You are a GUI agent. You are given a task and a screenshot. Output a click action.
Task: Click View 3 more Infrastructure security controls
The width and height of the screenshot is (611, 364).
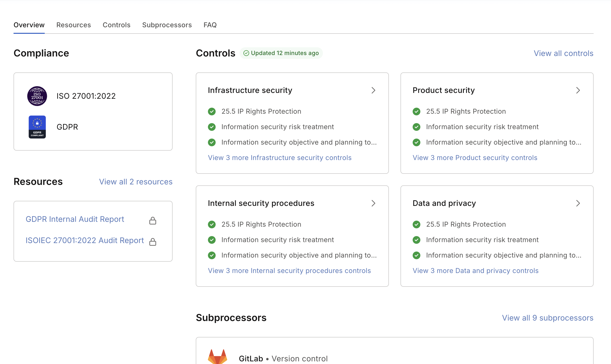tap(280, 158)
